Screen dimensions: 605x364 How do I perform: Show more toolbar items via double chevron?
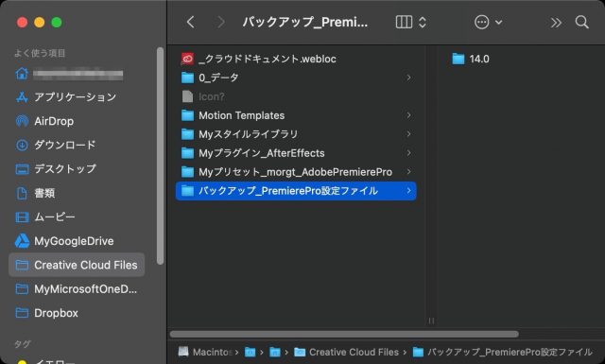556,23
